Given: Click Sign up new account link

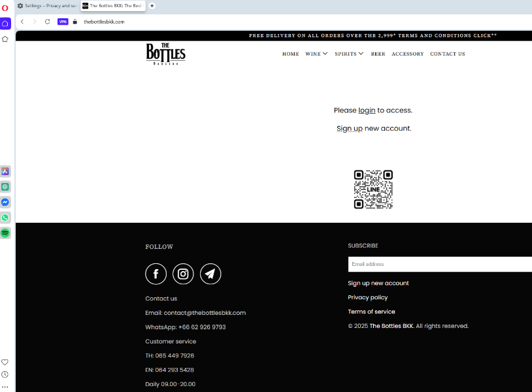Looking at the screenshot, I should [x=350, y=129].
